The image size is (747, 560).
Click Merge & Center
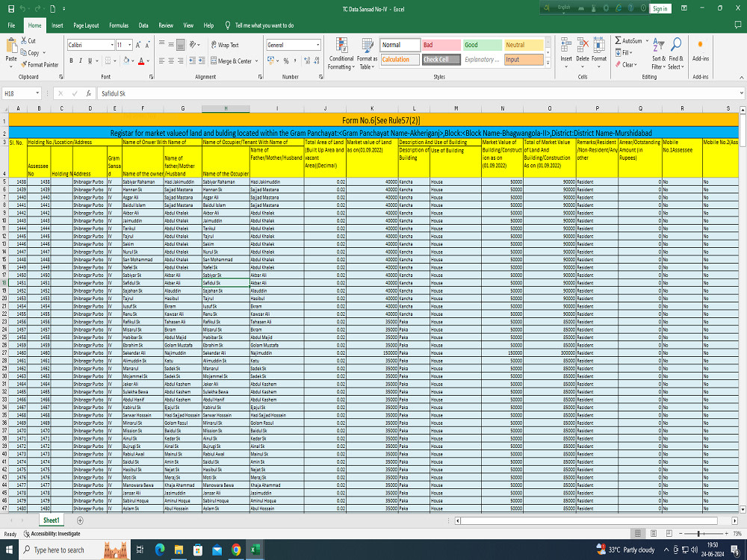point(231,61)
